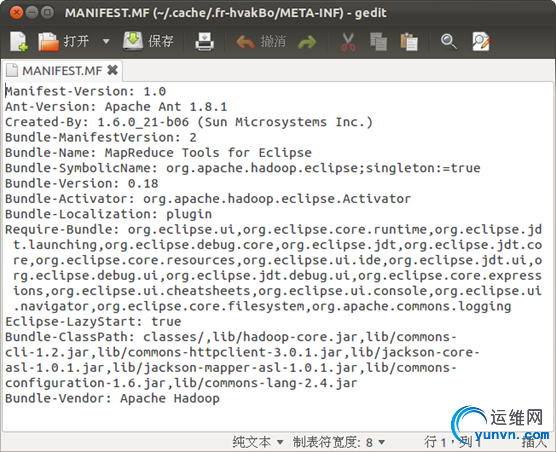Click the Open folder icon
This screenshot has width=556, height=452.
(x=48, y=41)
